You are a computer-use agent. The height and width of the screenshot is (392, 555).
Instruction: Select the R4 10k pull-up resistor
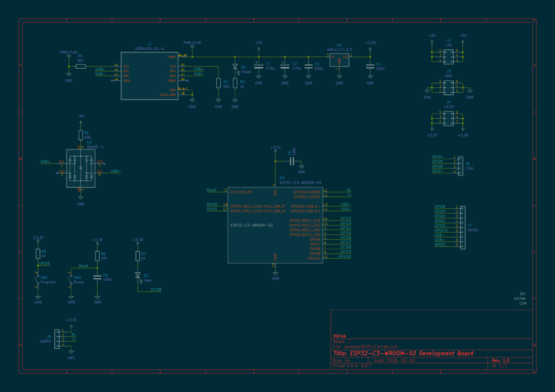point(80,135)
